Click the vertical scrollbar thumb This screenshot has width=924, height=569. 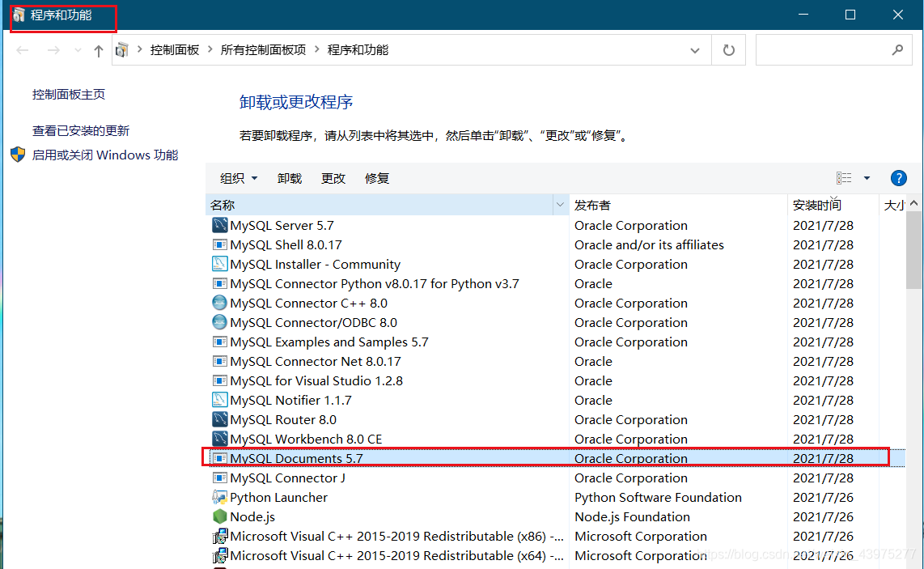click(x=913, y=251)
